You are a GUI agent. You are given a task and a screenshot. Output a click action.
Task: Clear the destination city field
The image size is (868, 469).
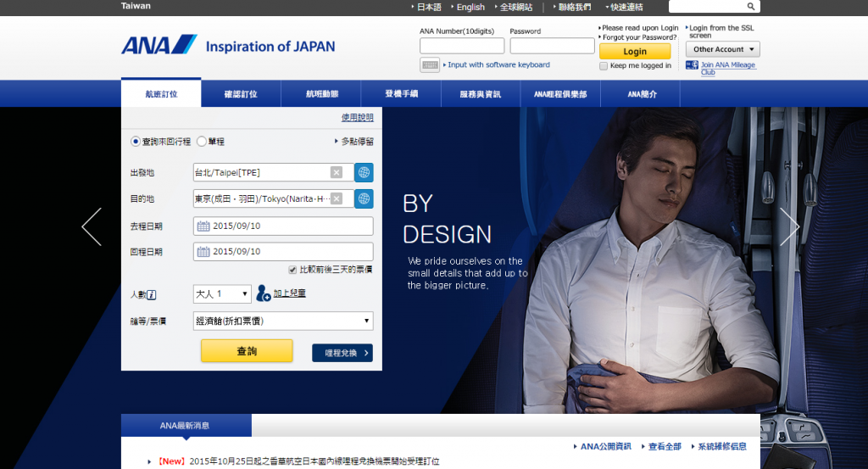pyautogui.click(x=336, y=198)
